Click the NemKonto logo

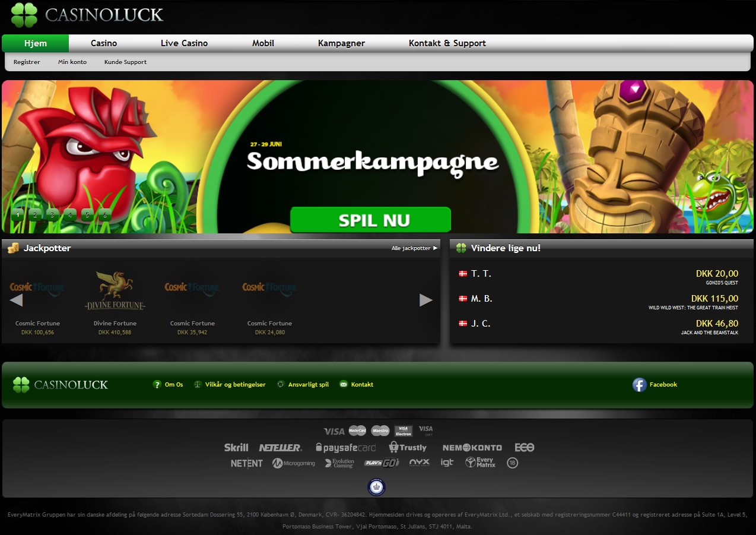click(x=472, y=448)
